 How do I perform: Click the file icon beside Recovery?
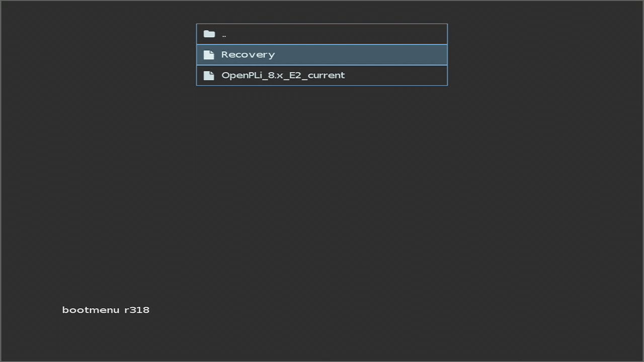(209, 55)
